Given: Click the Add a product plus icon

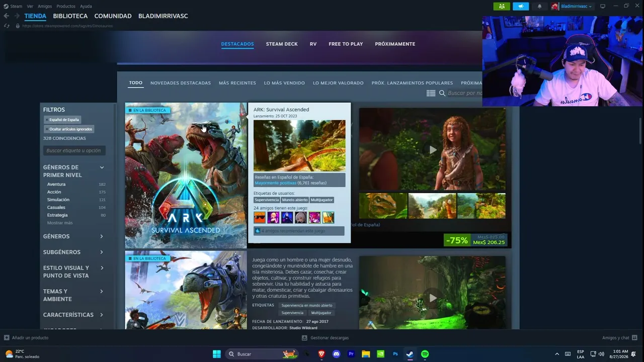Looking at the screenshot, I should tap(7, 338).
